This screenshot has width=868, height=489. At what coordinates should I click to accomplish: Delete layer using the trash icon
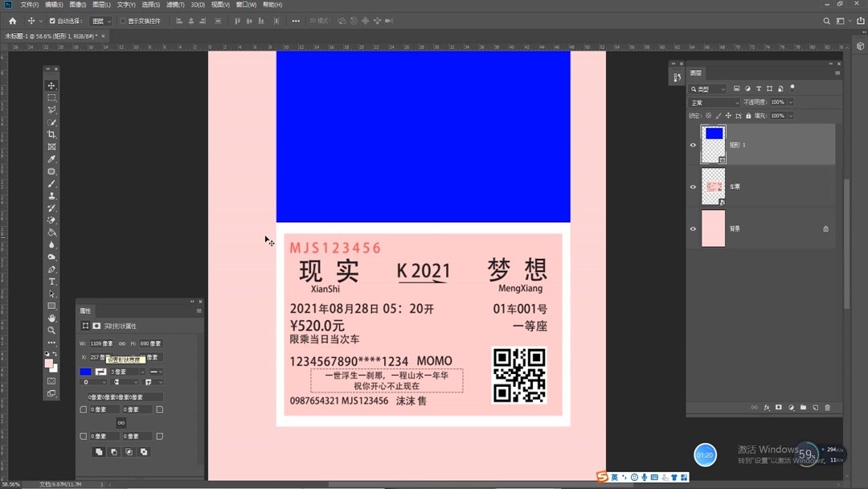(x=826, y=408)
